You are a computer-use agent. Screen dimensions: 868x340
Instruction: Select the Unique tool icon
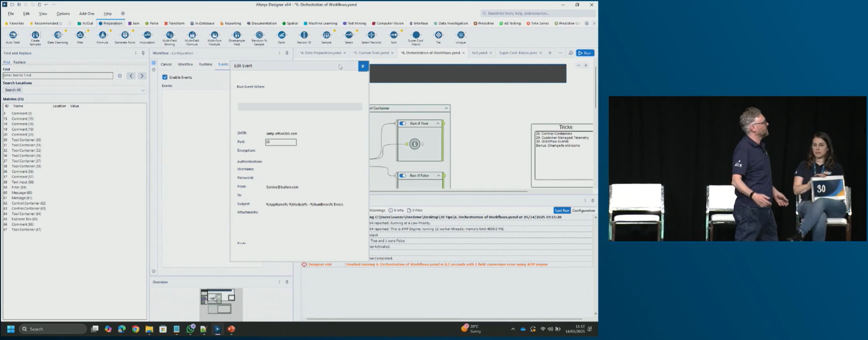[x=461, y=35]
